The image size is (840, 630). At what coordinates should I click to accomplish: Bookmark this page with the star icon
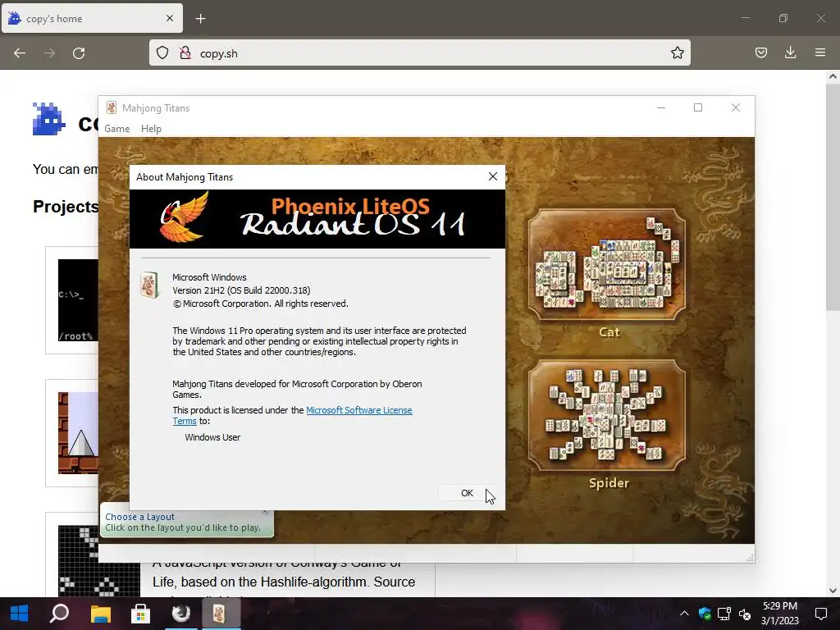677,52
